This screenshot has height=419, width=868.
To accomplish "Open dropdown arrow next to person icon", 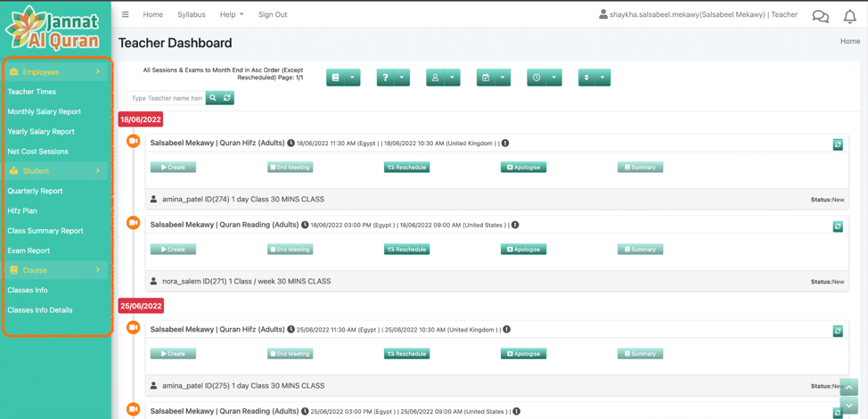I will tap(452, 78).
